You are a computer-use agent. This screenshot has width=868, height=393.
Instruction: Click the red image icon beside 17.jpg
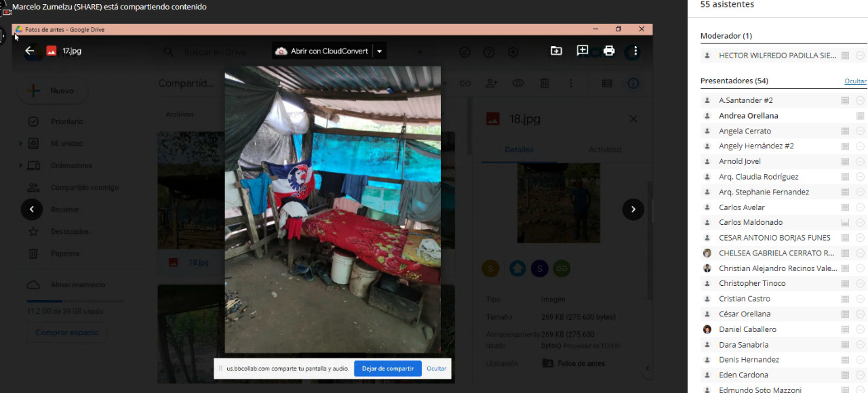51,51
